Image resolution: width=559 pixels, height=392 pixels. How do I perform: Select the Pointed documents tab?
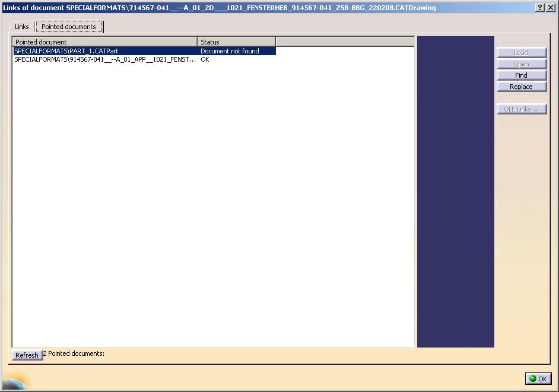coord(69,27)
